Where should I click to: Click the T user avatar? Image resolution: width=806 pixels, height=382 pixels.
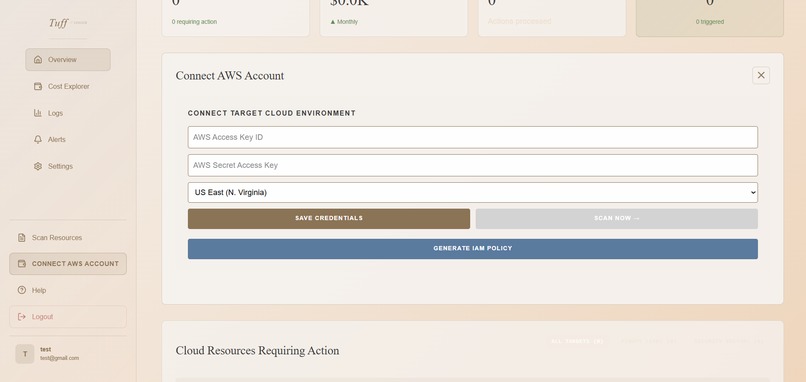click(x=25, y=354)
